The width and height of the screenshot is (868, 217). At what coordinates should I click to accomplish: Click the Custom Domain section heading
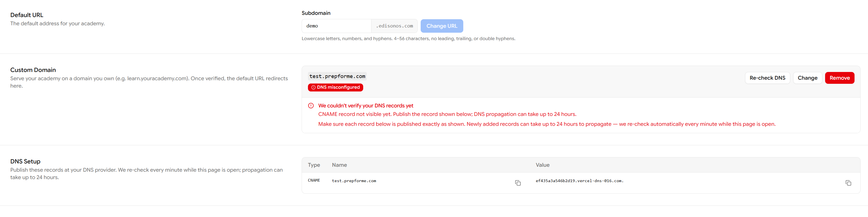tap(33, 70)
